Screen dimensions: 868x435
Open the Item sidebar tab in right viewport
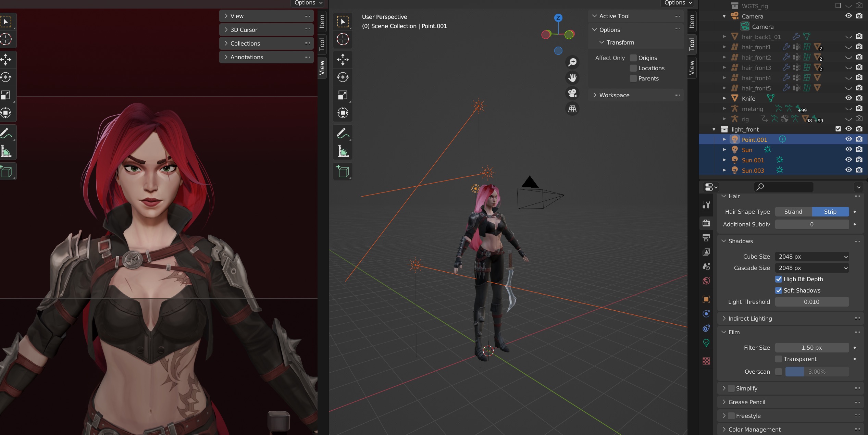point(692,22)
